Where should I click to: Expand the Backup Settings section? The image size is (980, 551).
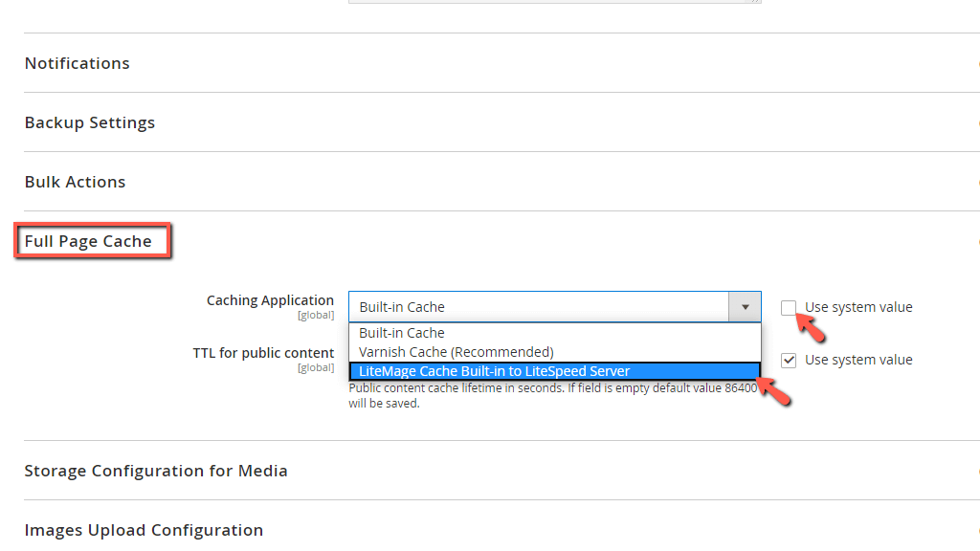89,122
